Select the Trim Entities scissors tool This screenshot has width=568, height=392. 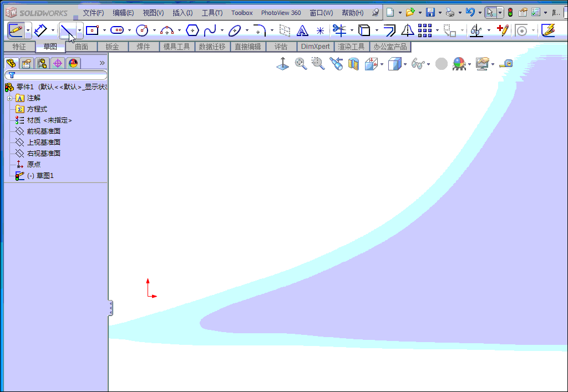[x=339, y=30]
